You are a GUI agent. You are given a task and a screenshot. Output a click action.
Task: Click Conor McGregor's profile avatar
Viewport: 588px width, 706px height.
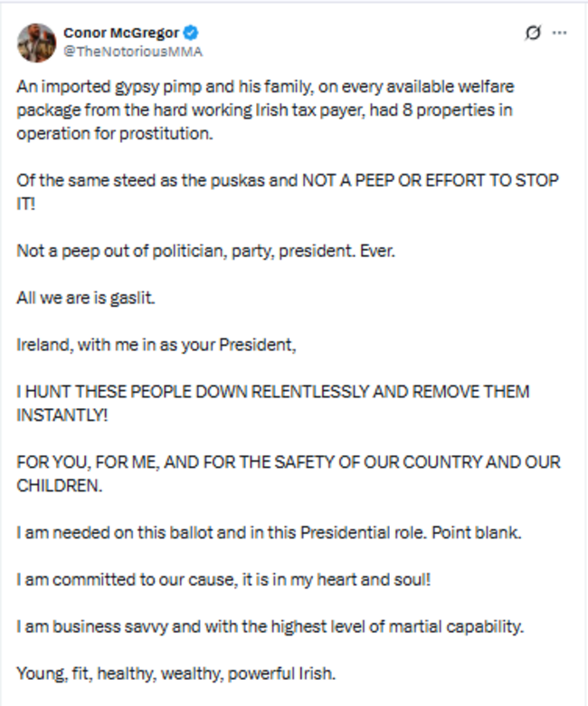[36, 42]
